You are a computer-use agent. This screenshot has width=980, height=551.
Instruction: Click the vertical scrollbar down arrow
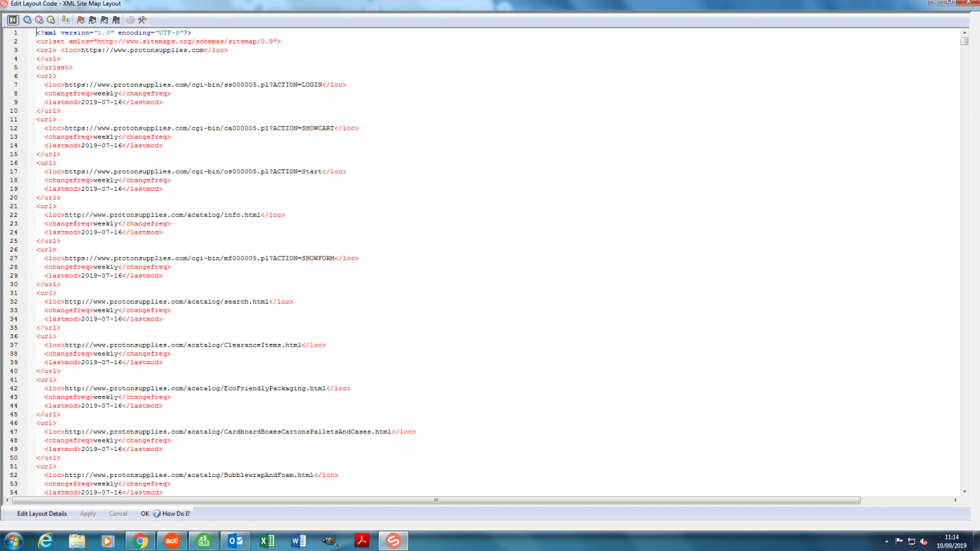pyautogui.click(x=964, y=491)
